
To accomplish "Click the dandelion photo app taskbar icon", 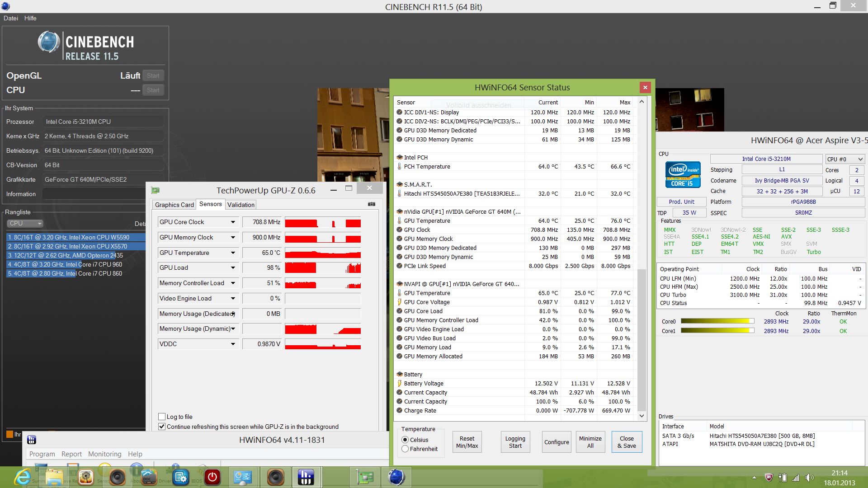I will [85, 477].
